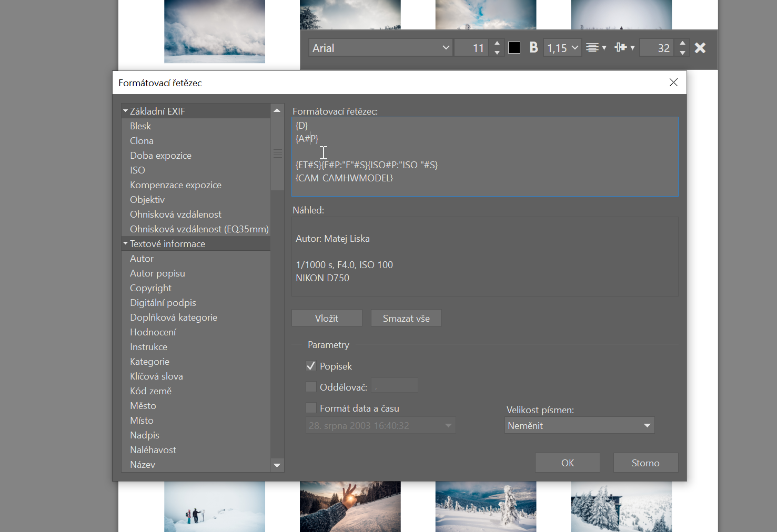Cancel the dialog with Storno
This screenshot has width=777, height=532.
tap(645, 463)
